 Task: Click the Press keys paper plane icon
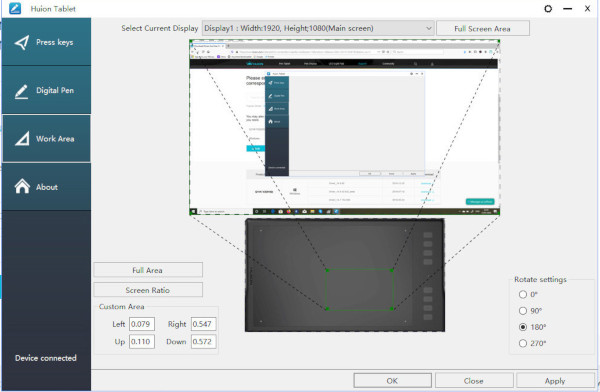22,42
